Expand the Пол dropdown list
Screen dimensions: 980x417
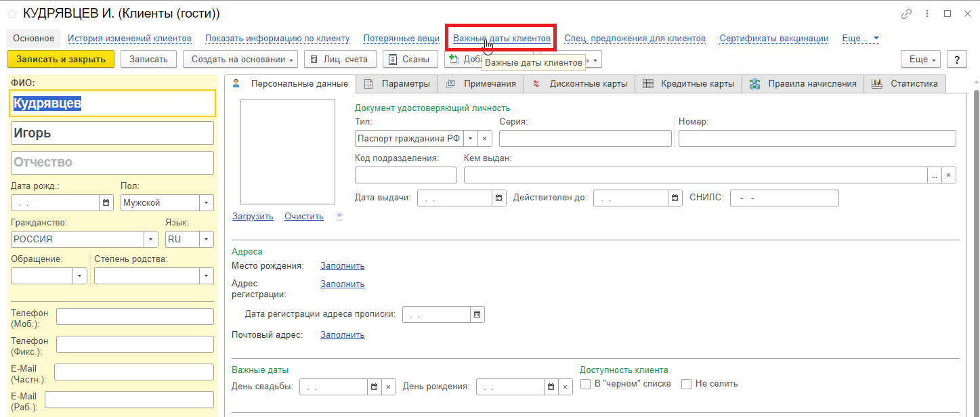click(205, 202)
